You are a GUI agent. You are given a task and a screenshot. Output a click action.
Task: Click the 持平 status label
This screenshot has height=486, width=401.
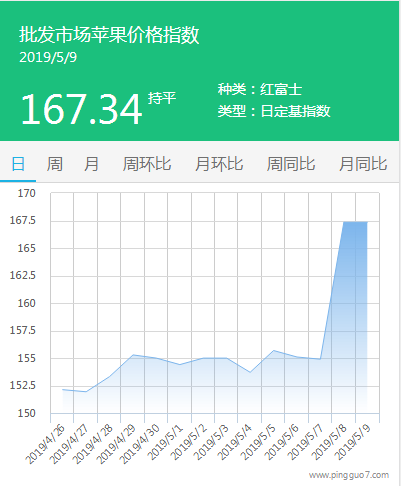click(162, 98)
